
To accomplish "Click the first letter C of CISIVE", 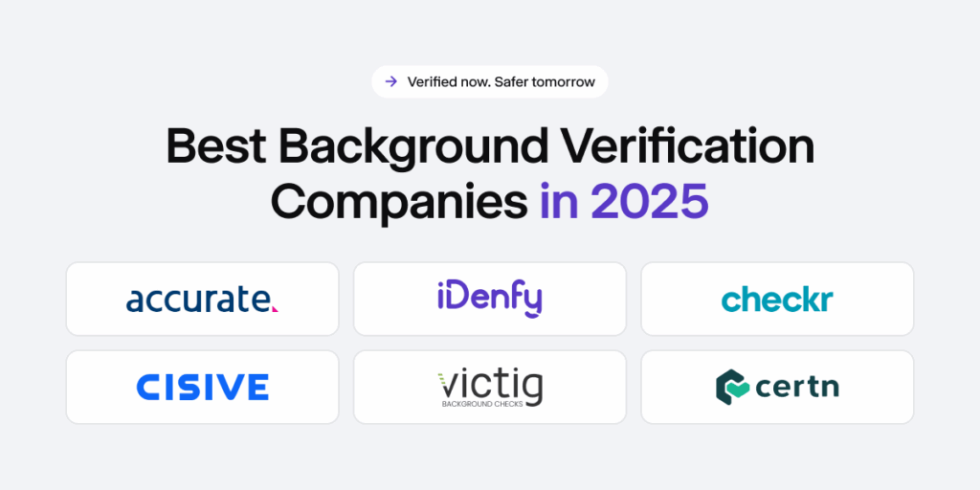I will pos(148,387).
